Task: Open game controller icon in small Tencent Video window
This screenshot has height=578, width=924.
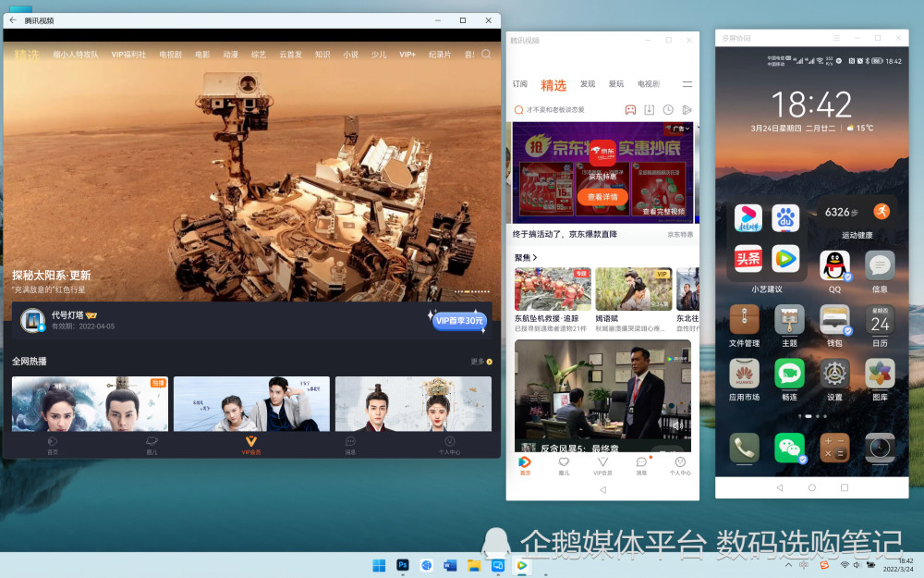Action: [x=630, y=110]
